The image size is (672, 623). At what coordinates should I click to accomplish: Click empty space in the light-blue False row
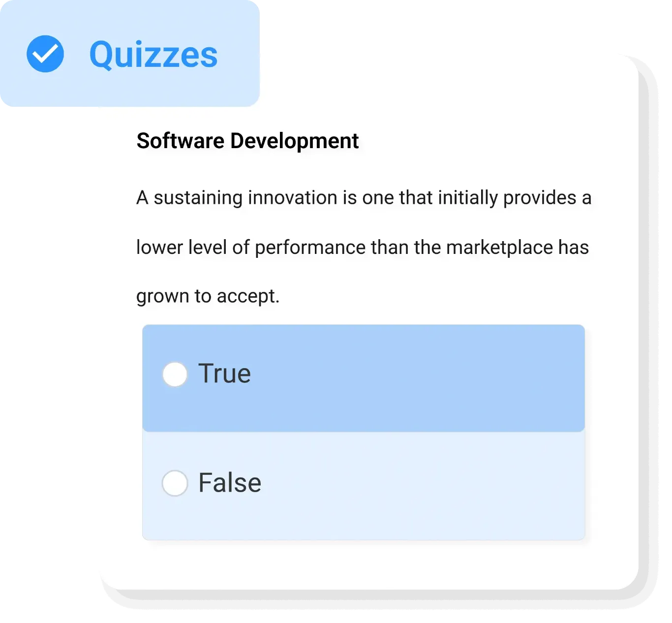coord(418,486)
